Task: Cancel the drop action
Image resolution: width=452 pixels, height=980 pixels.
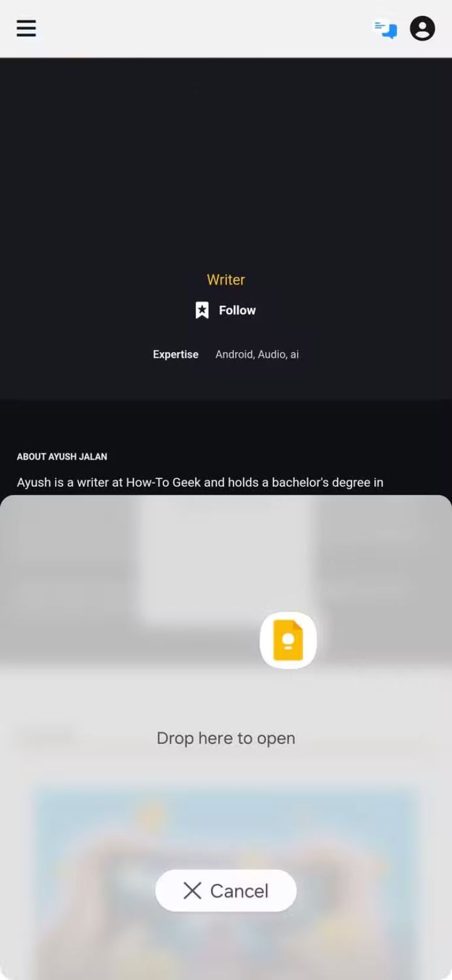Action: pyautogui.click(x=226, y=891)
